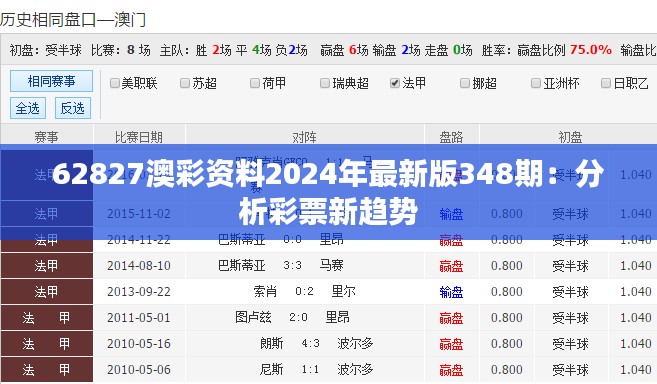This screenshot has height=384, width=657.
Task: Open the 朗斯 4:3 波尔多 match
Action: (316, 343)
